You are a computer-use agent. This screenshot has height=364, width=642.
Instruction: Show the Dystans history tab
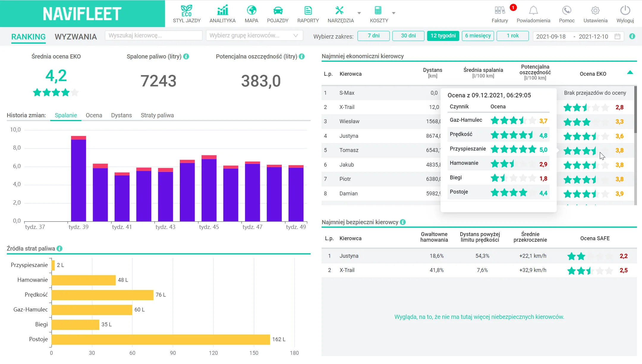point(121,115)
